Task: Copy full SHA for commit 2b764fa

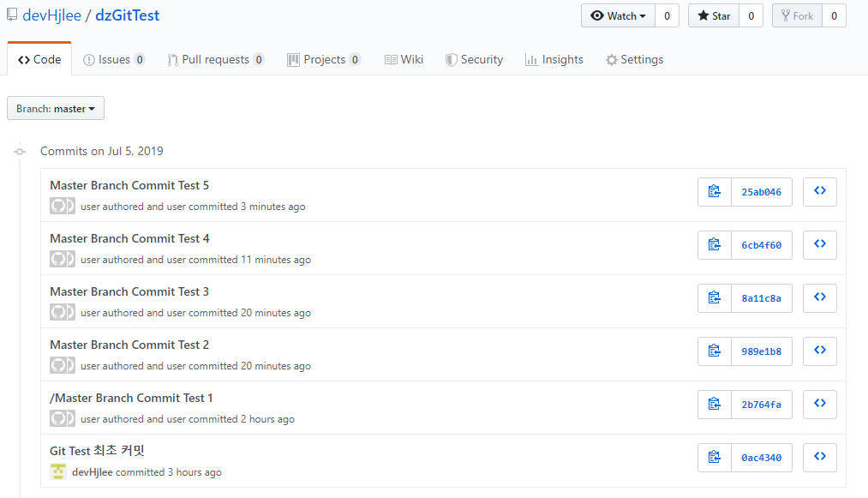Action: tap(715, 405)
